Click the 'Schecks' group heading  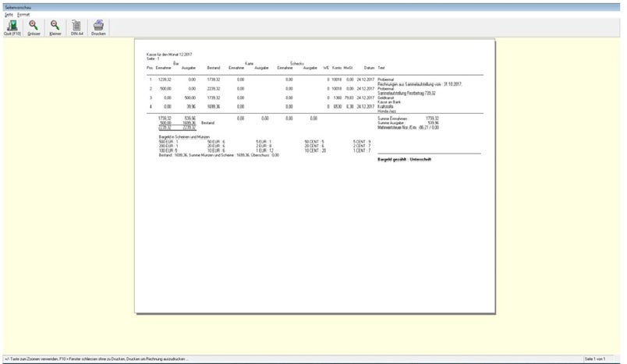[x=297, y=64]
